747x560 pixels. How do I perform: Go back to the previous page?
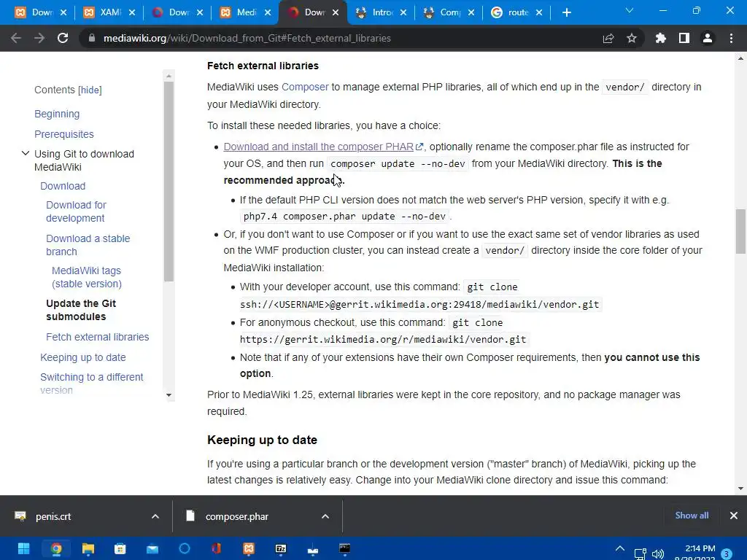(x=16, y=38)
